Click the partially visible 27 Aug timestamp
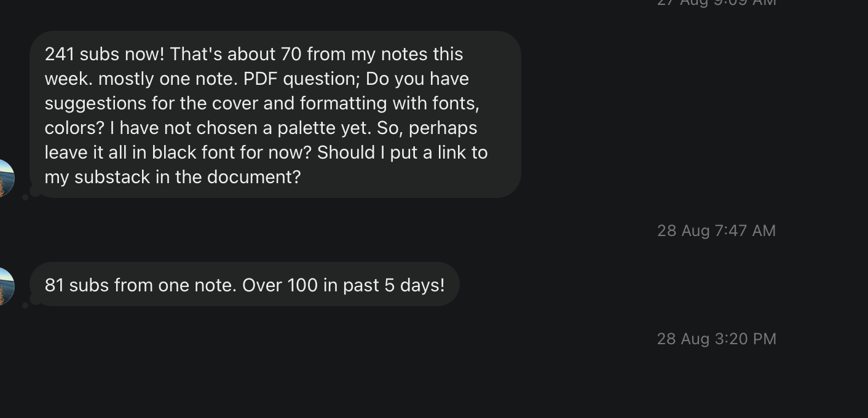The width and height of the screenshot is (868, 418). point(716,3)
